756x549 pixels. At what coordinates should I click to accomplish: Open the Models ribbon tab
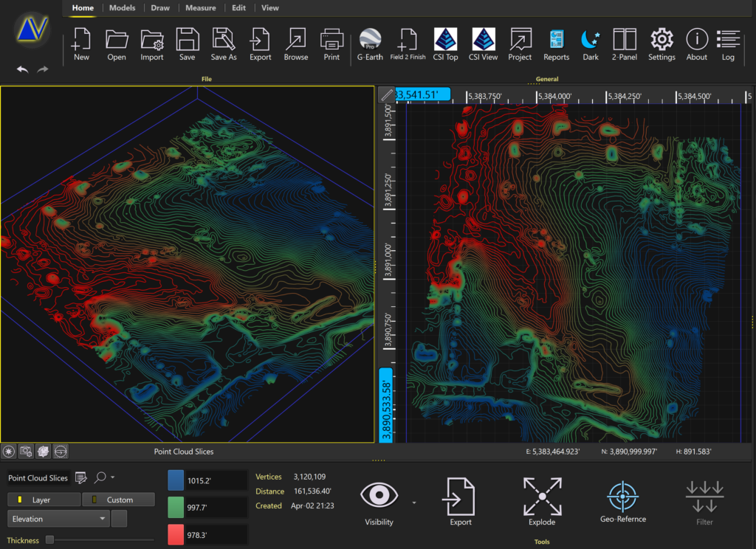click(122, 8)
